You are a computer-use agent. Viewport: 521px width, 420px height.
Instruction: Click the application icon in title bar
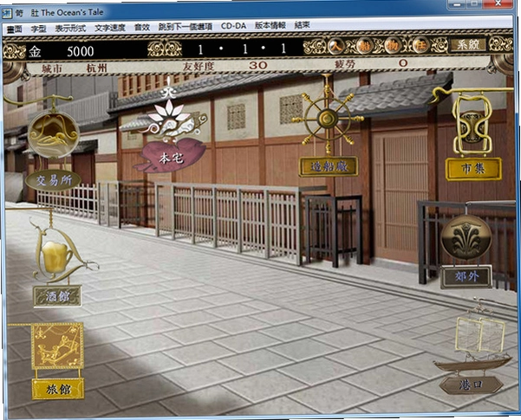(7, 14)
